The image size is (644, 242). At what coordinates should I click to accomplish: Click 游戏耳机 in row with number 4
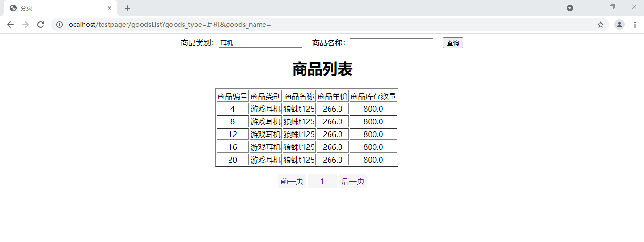266,109
